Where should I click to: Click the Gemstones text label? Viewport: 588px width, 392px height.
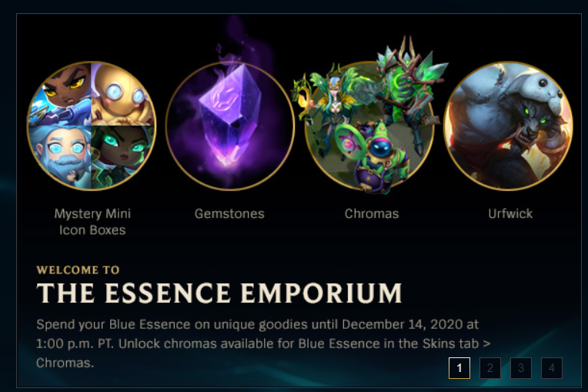tap(229, 213)
